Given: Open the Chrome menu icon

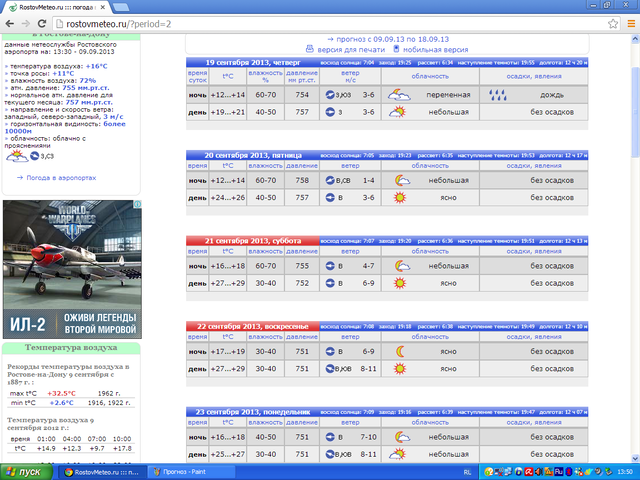Looking at the screenshot, I should pyautogui.click(x=631, y=24).
